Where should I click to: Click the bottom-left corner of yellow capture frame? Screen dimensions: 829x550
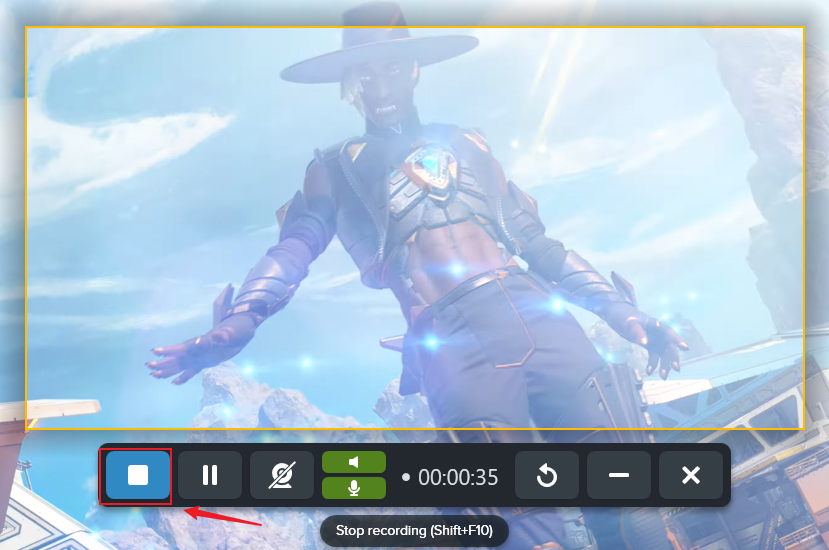pos(27,428)
